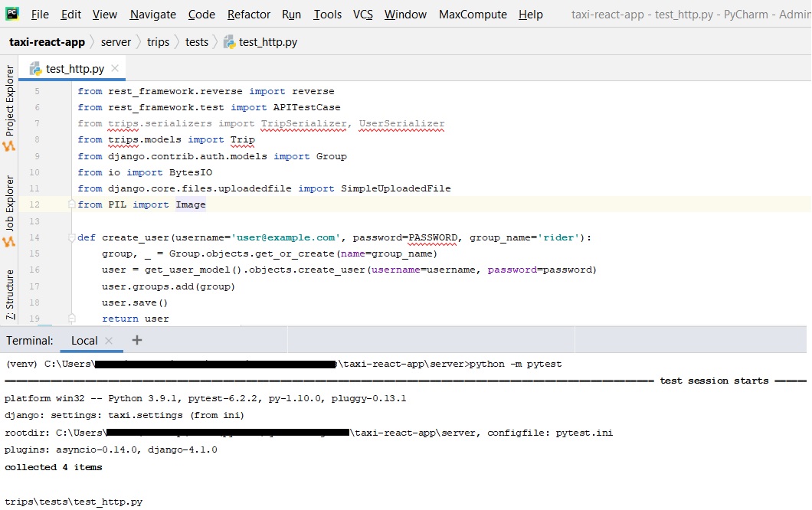Close the test_http.py editor tab
Image resolution: width=812 pixels, height=510 pixels.
coord(116,67)
